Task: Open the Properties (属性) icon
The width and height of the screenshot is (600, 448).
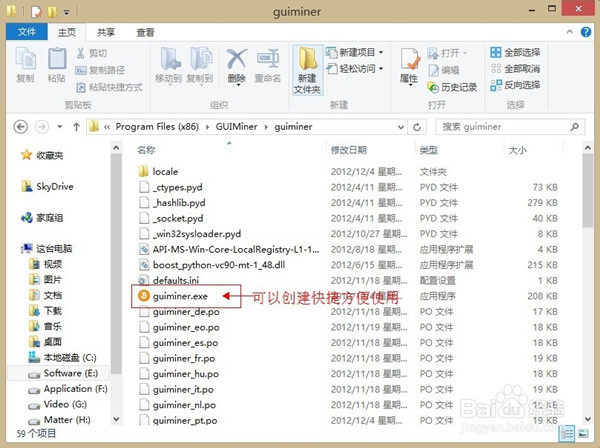Action: pos(409,65)
